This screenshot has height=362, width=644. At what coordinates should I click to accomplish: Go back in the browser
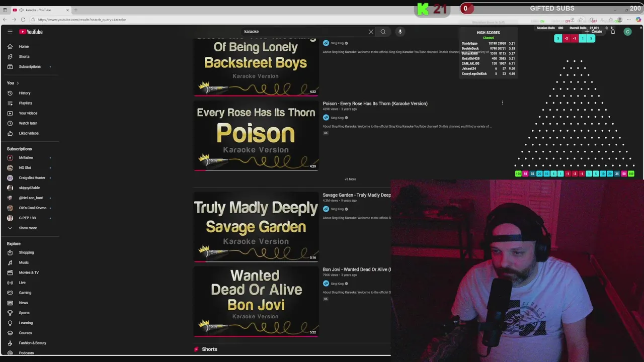tap(5, 20)
